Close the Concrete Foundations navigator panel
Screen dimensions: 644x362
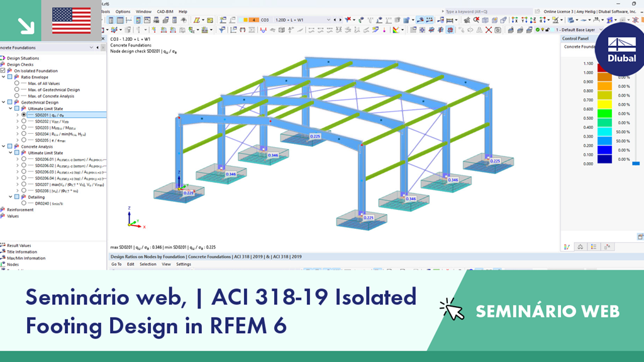coord(103,38)
